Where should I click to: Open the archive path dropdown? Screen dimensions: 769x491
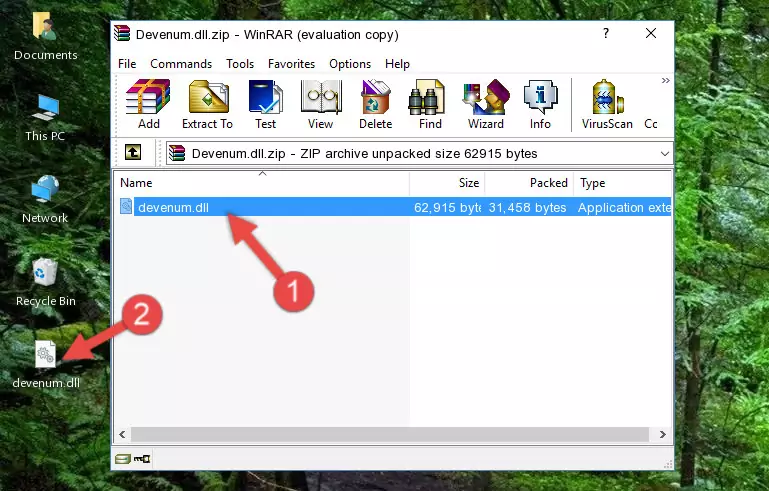[665, 154]
